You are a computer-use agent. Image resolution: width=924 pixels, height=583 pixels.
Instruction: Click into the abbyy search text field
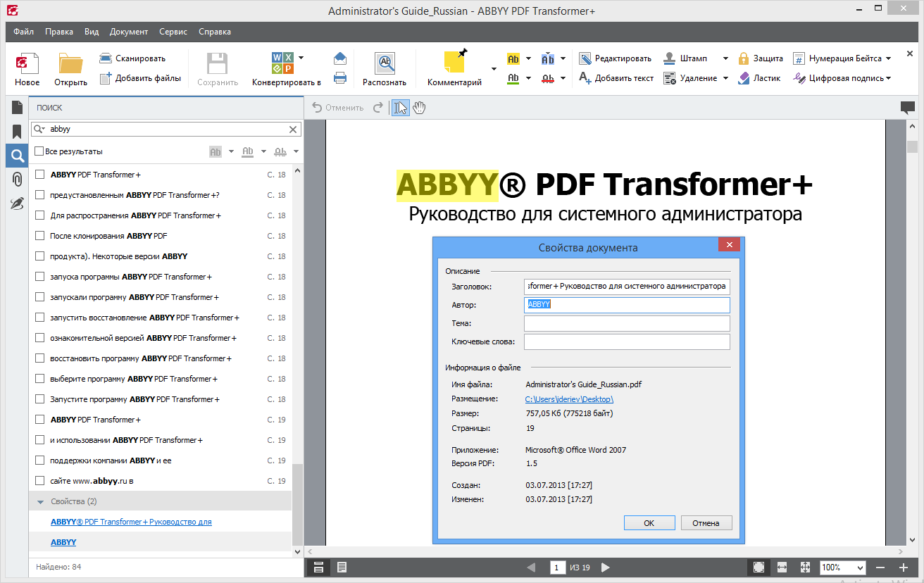tap(168, 130)
